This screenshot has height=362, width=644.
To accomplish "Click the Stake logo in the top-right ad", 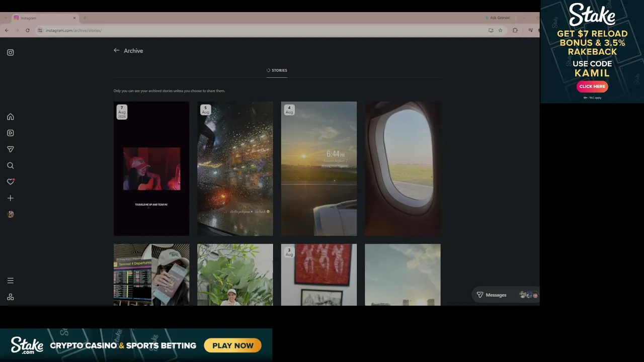I will pyautogui.click(x=592, y=15).
